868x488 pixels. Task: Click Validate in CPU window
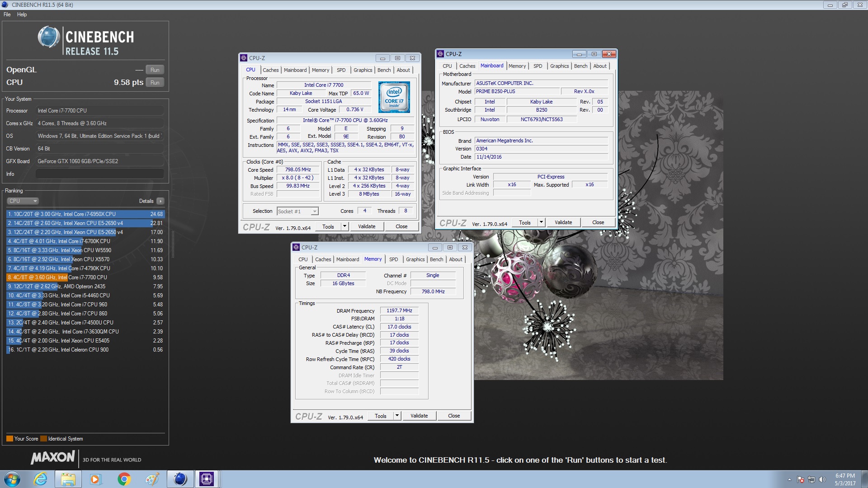367,227
